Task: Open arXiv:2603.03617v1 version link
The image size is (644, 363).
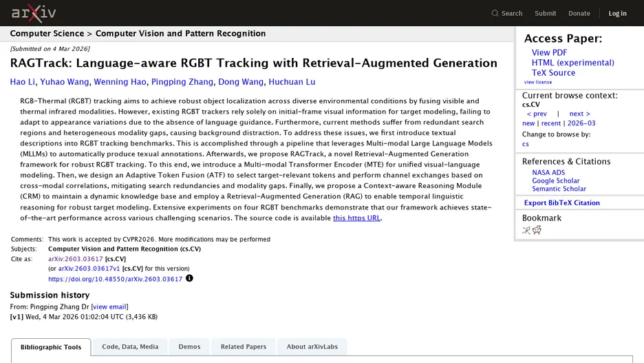Action: coord(89,269)
